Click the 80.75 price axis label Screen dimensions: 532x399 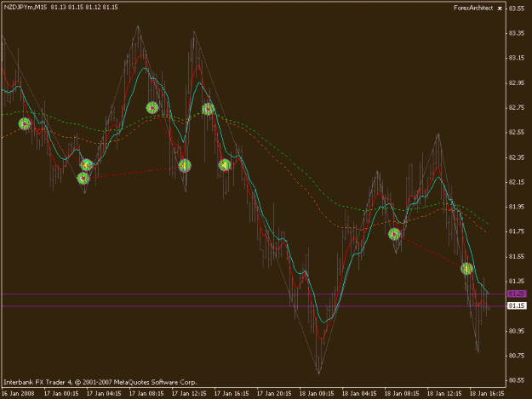(x=517, y=356)
